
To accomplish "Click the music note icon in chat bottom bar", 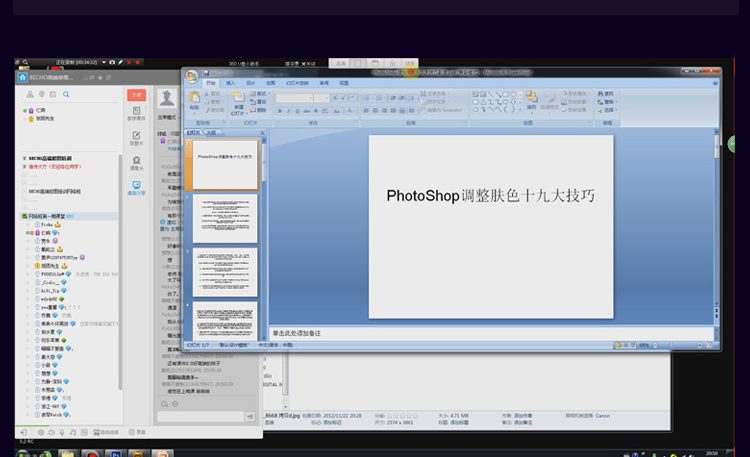I will pyautogui.click(x=73, y=432).
